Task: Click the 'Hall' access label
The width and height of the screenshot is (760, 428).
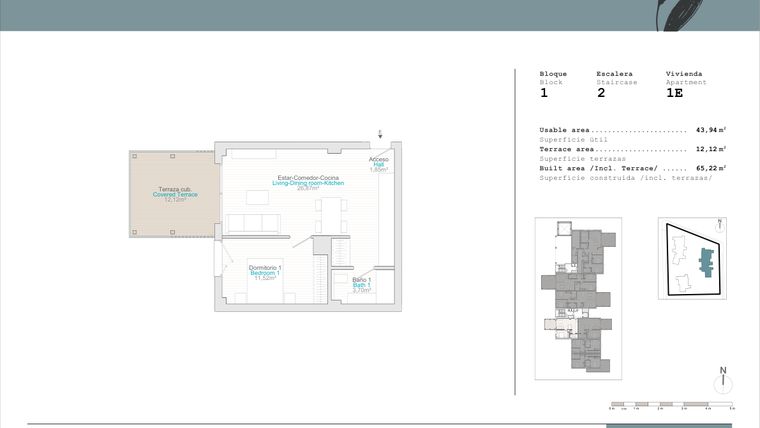Action: pyautogui.click(x=379, y=164)
